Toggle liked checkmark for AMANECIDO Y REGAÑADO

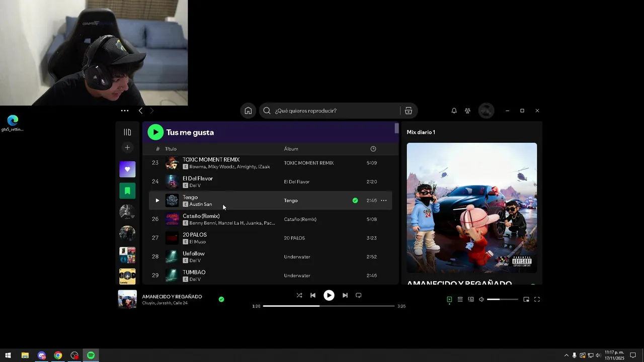click(221, 299)
